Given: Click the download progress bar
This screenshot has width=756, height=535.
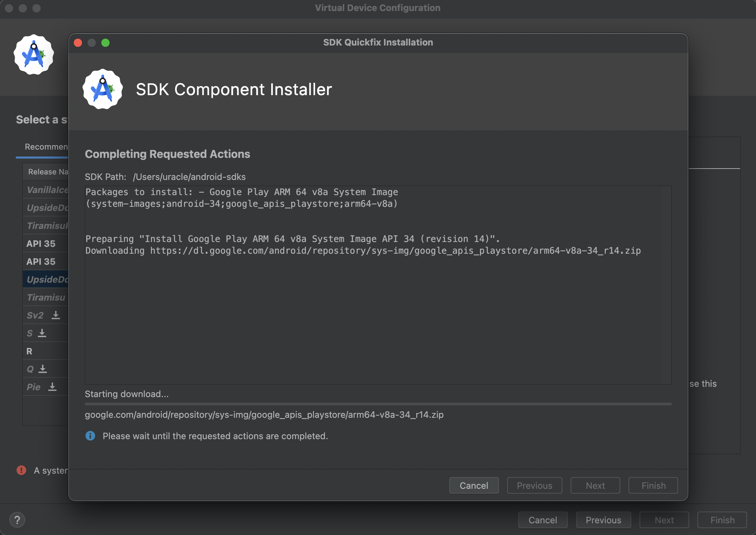Looking at the screenshot, I should click(378, 404).
